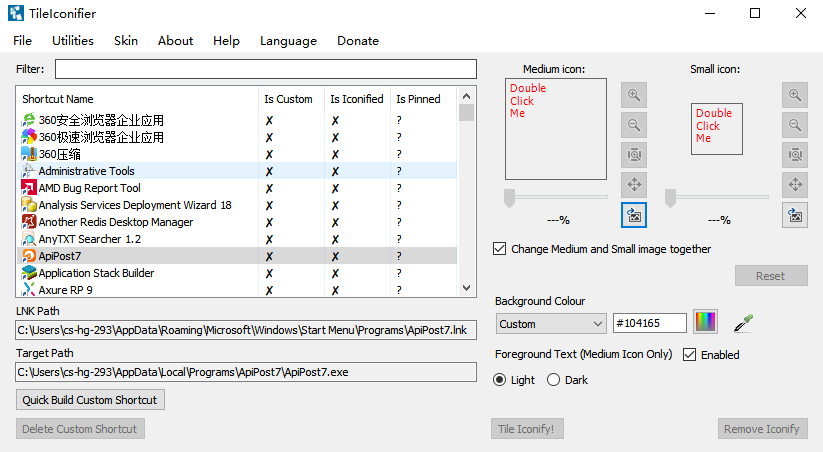Image resolution: width=823 pixels, height=452 pixels.
Task: Click the small icon fit-to-size button
Action: [x=795, y=155]
